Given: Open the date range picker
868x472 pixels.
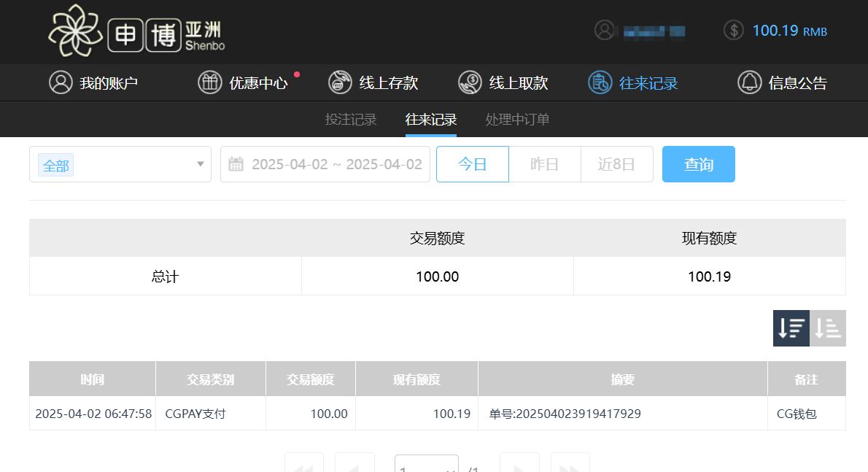Looking at the screenshot, I should 325,164.
